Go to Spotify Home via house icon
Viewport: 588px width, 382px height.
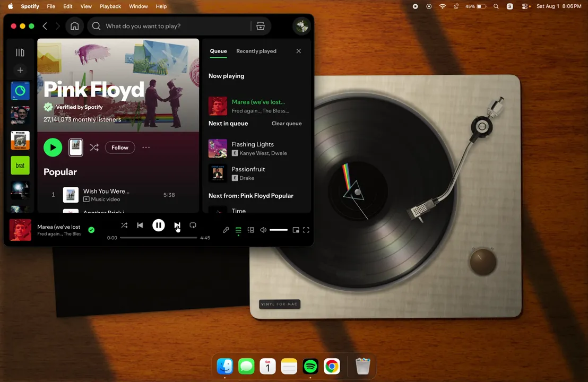coord(75,26)
